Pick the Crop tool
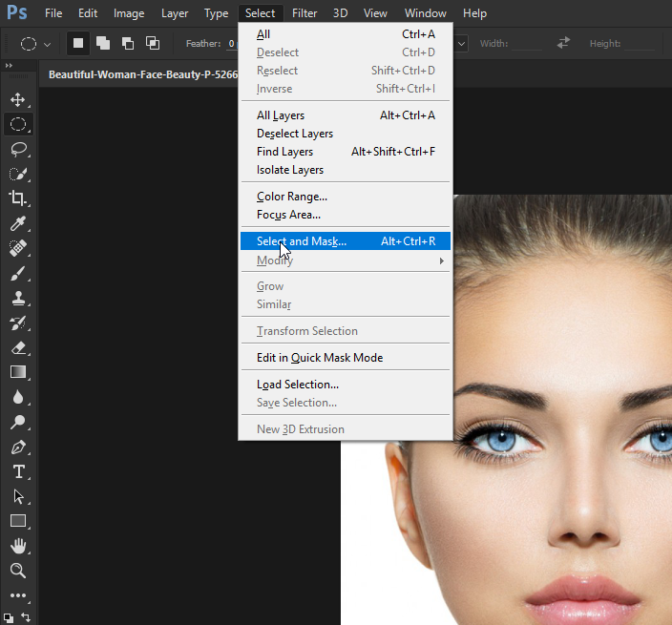This screenshot has width=672, height=625. coord(17,198)
